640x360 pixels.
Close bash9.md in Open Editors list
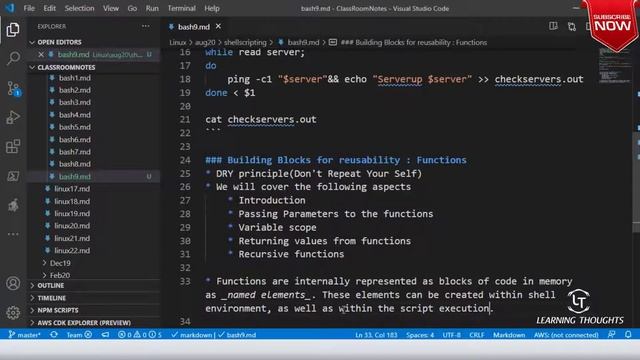pos(41,54)
